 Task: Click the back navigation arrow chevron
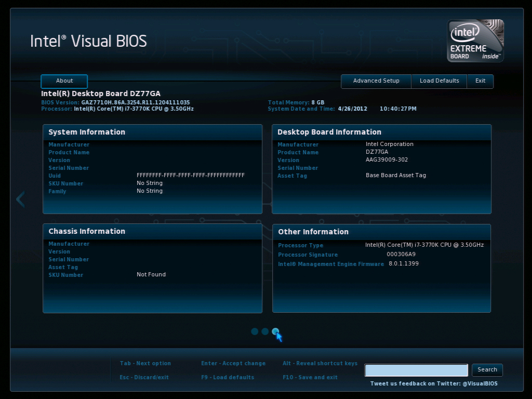[20, 199]
